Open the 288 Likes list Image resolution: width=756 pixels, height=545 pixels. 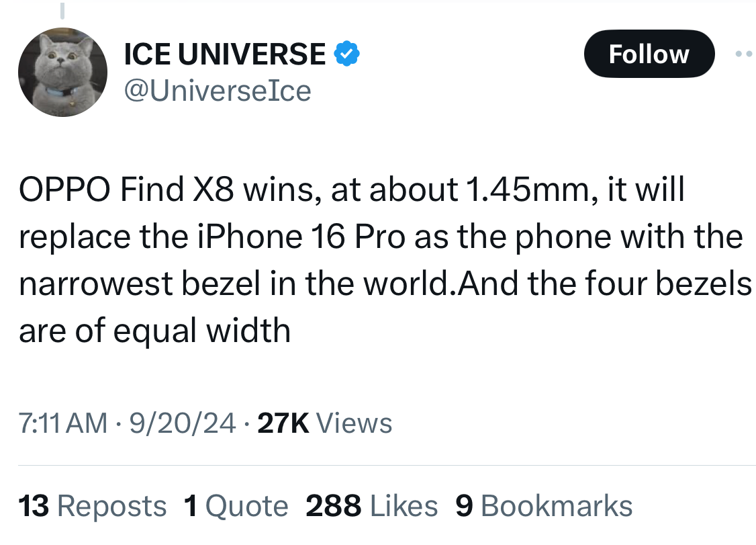point(371,505)
